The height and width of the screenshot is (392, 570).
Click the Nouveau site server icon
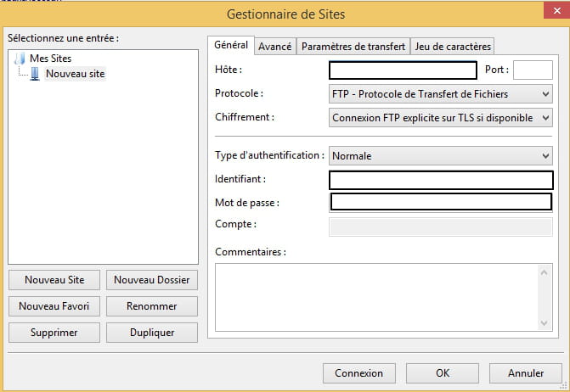click(35, 74)
